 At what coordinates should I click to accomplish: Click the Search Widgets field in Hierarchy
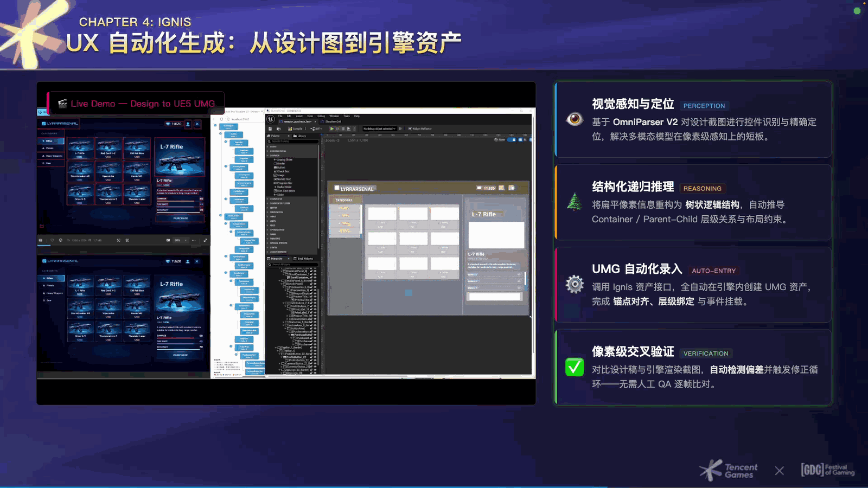point(292,265)
